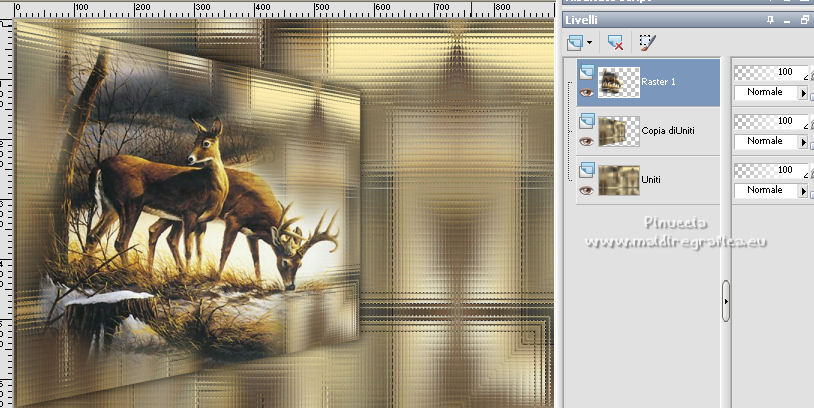This screenshot has height=408, width=814.
Task: Restore the Livelli panel window
Action: (805, 20)
